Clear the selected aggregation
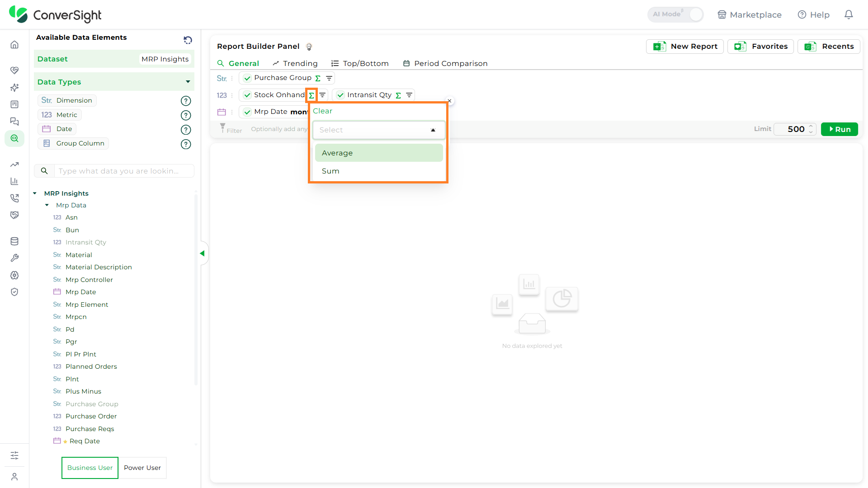The width and height of the screenshot is (868, 488). coord(322,111)
